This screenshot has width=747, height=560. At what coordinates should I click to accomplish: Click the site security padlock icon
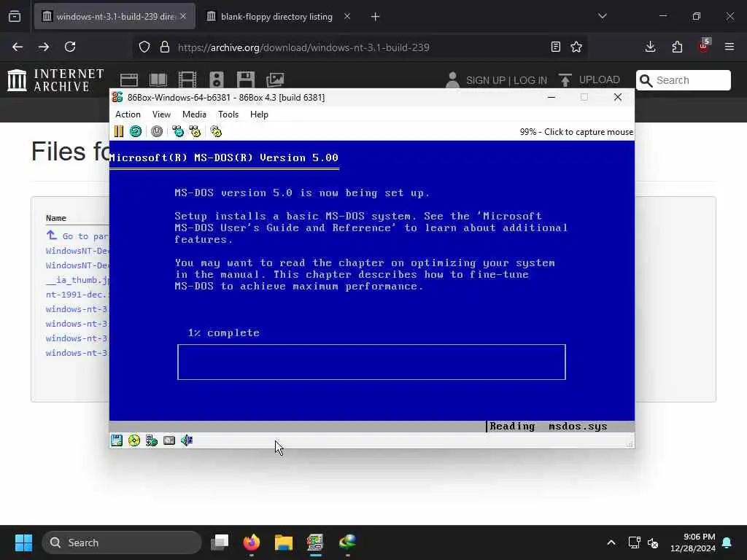165,47
